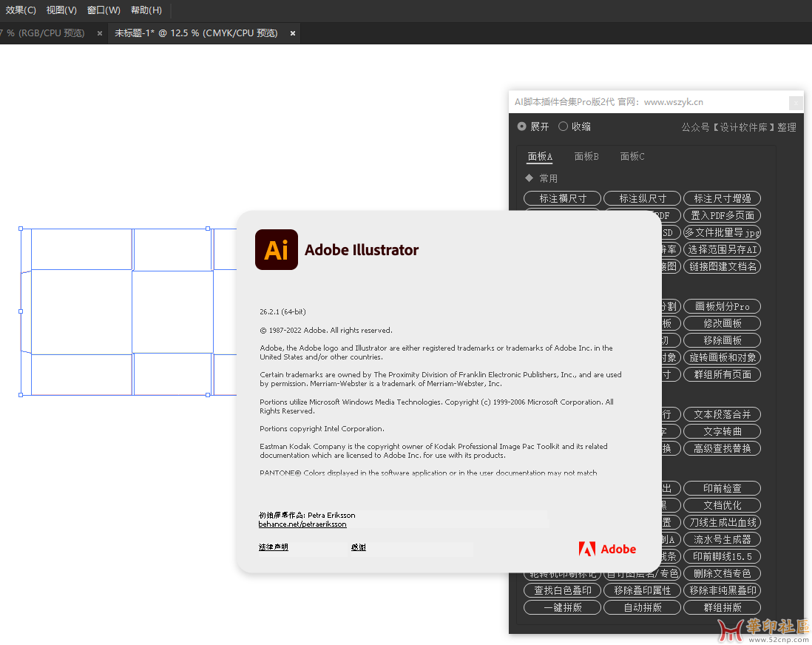Click the 自动拼版 button
The height and width of the screenshot is (645, 812).
tap(642, 607)
